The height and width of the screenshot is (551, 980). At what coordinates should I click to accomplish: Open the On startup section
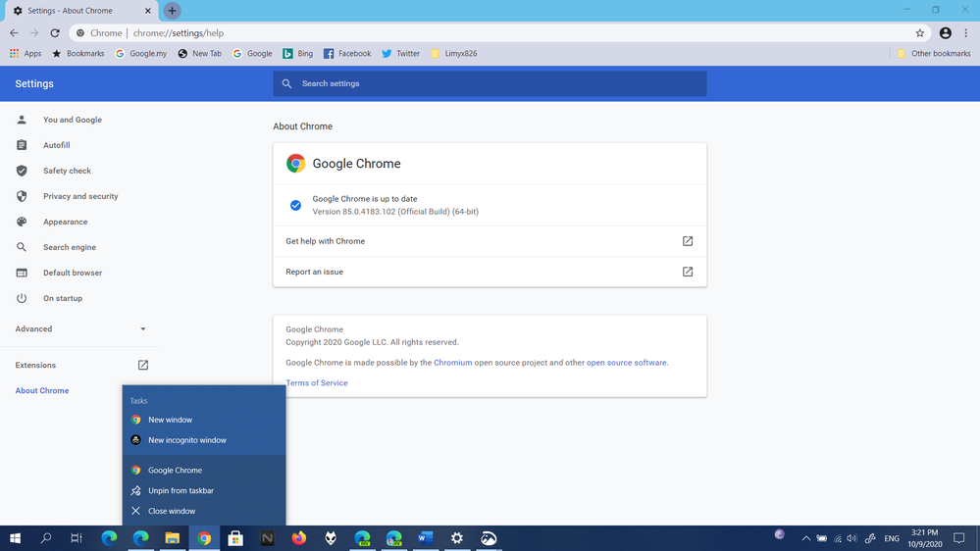tap(63, 299)
